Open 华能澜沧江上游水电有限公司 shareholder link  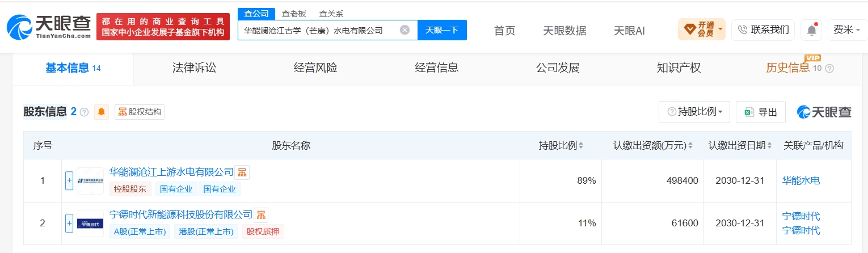coord(171,172)
